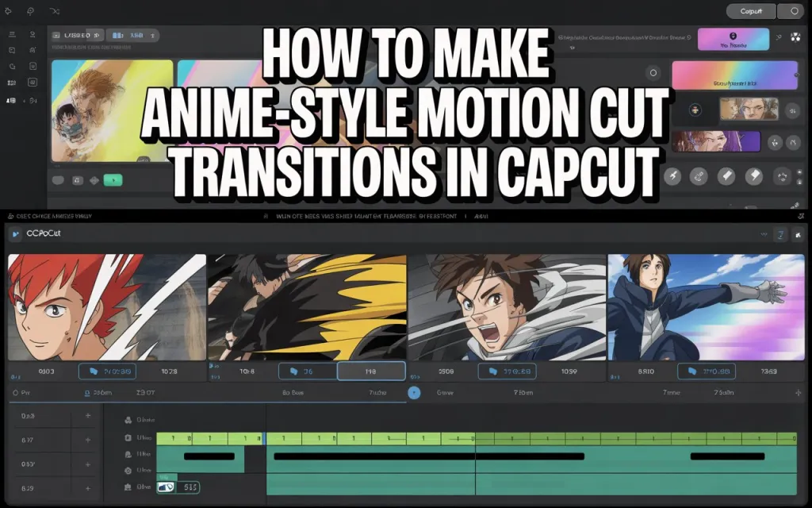Screen dimensions: 812x508
Task: Select the wide rainbow gradient effect card
Action: click(x=735, y=75)
